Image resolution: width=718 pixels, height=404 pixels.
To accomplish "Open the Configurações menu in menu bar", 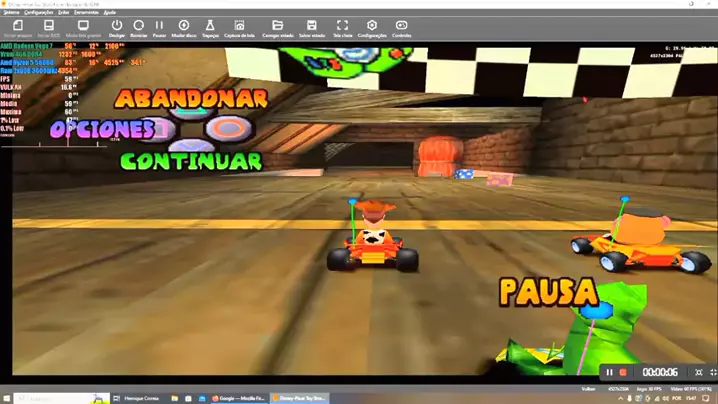I will [38, 12].
